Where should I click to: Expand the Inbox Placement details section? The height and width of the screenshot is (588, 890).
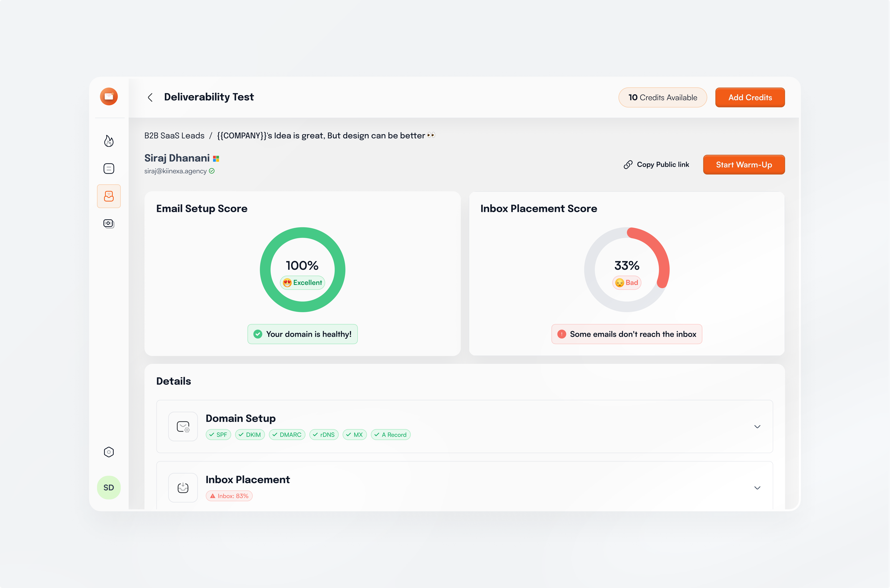tap(757, 488)
